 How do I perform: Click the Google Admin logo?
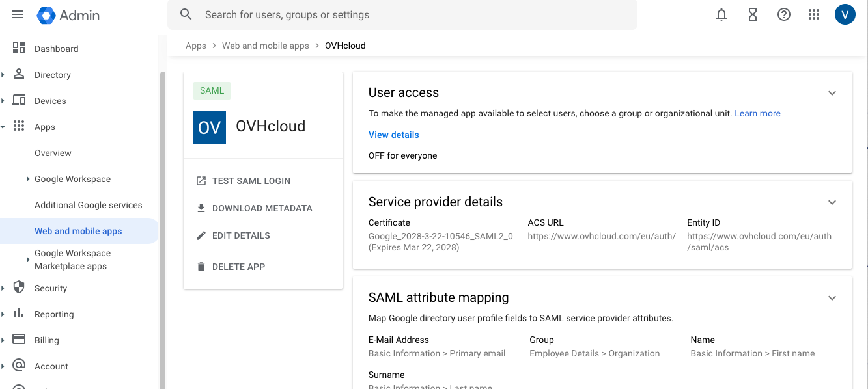point(69,15)
